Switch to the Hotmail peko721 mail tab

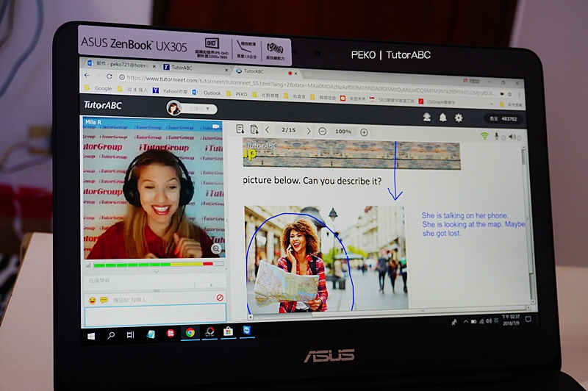122,65
